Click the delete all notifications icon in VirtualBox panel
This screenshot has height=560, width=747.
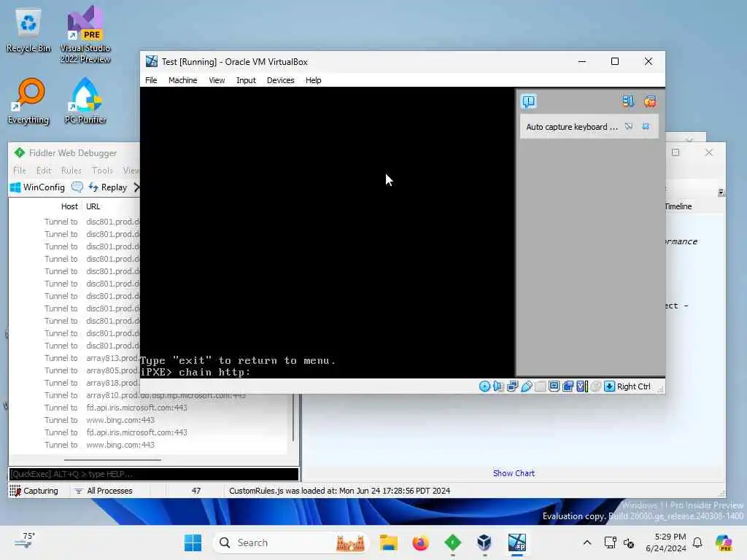(650, 101)
